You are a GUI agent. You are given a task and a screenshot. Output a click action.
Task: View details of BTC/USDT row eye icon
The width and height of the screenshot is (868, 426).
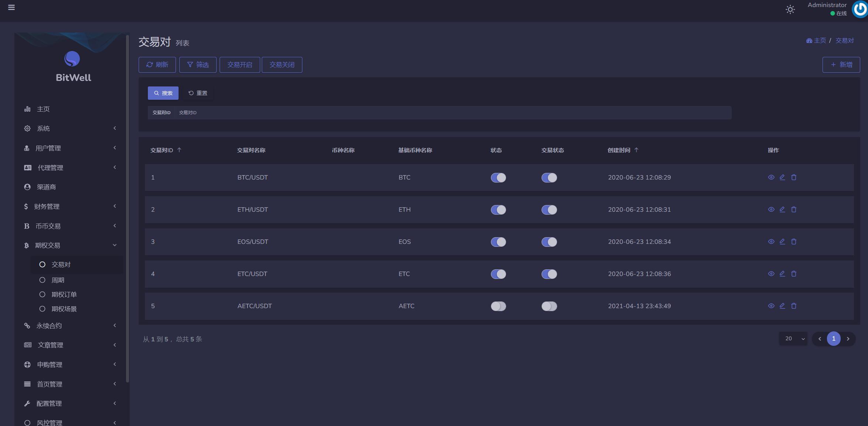pos(771,177)
